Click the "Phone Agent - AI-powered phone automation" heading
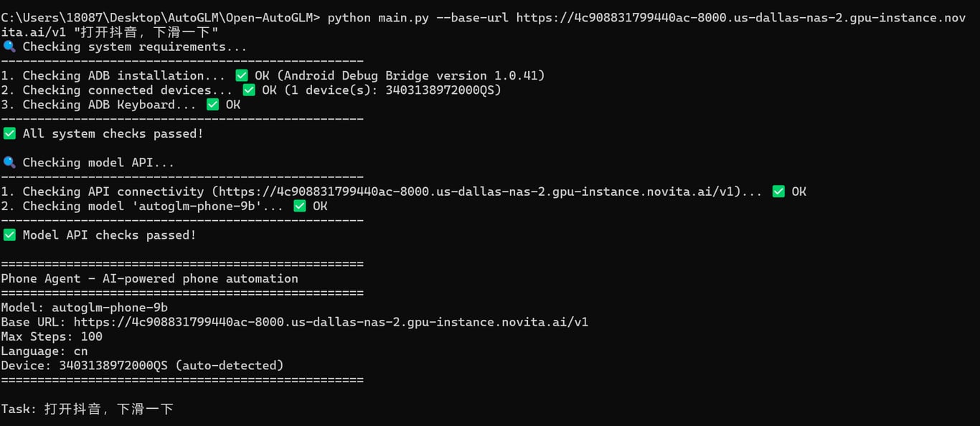The height and width of the screenshot is (426, 980). [x=149, y=279]
